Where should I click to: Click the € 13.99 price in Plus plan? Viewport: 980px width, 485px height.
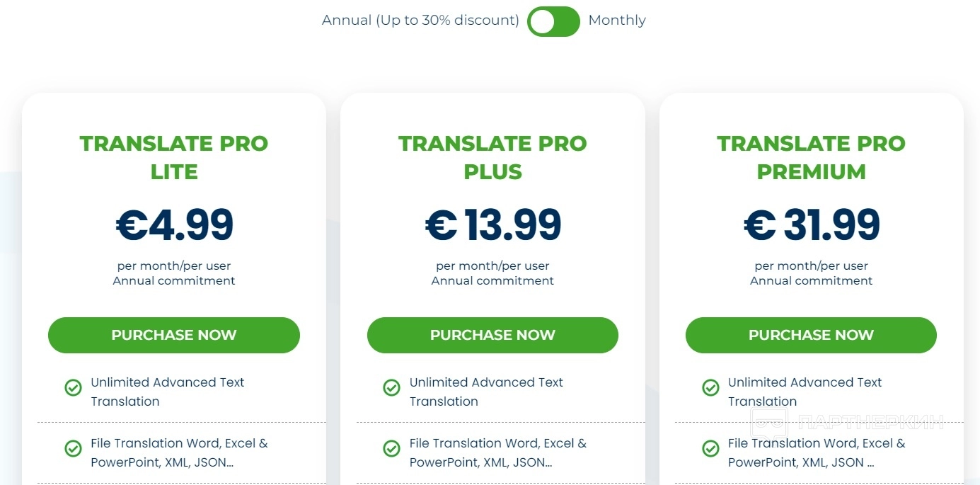click(x=492, y=224)
